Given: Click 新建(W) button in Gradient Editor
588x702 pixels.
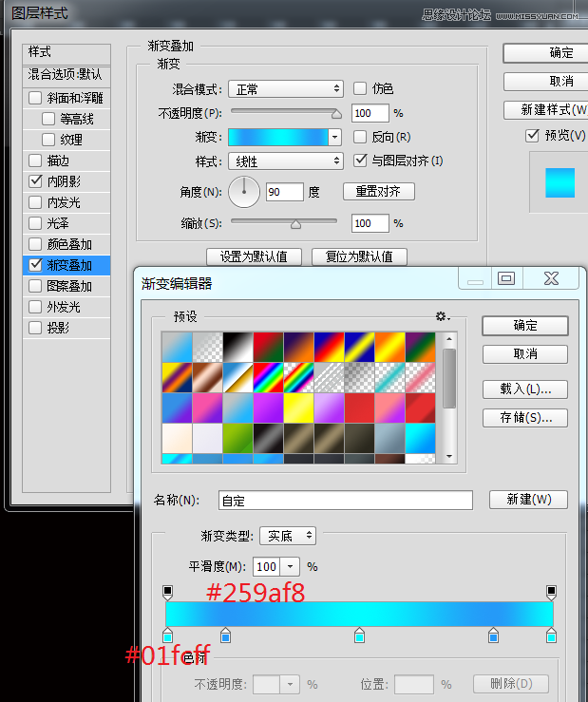Looking at the screenshot, I should pyautogui.click(x=528, y=500).
